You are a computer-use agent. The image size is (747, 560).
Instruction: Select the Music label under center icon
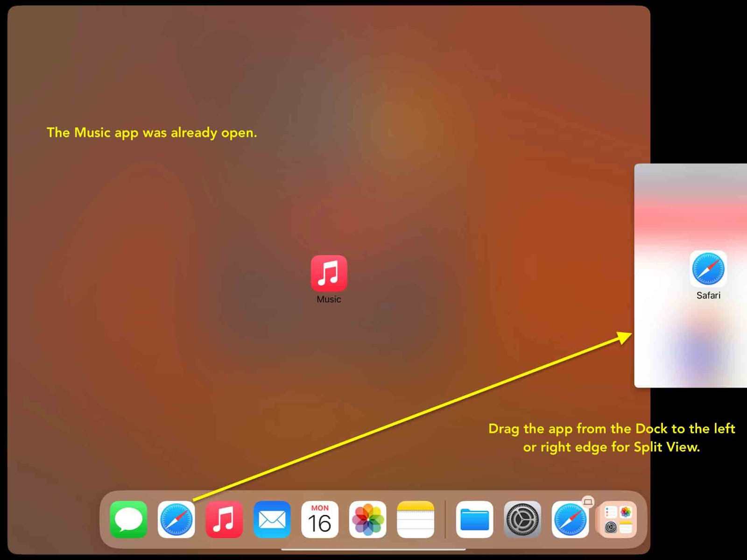pyautogui.click(x=329, y=299)
